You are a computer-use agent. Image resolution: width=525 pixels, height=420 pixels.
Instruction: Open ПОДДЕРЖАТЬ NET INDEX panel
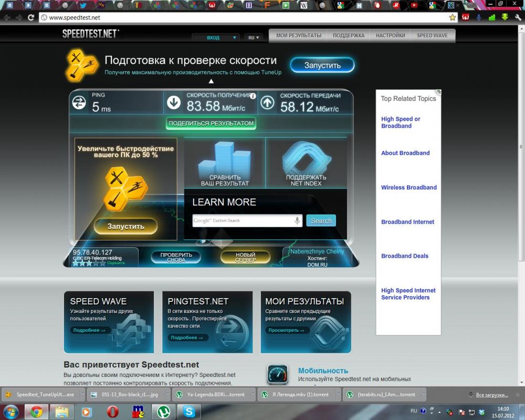(x=306, y=163)
